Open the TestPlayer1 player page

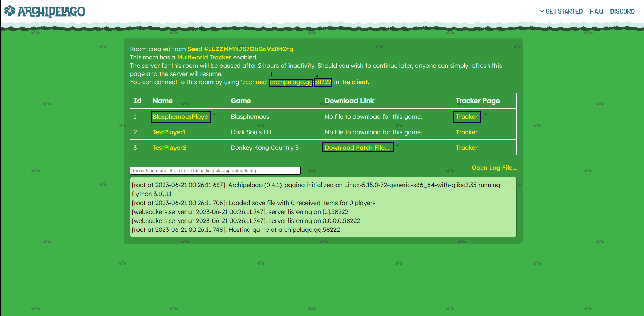click(x=169, y=132)
